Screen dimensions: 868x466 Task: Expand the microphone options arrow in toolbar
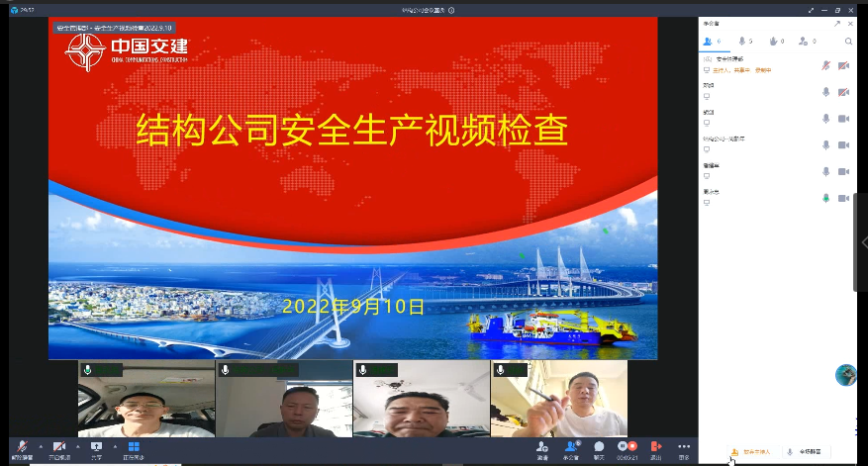click(41, 446)
